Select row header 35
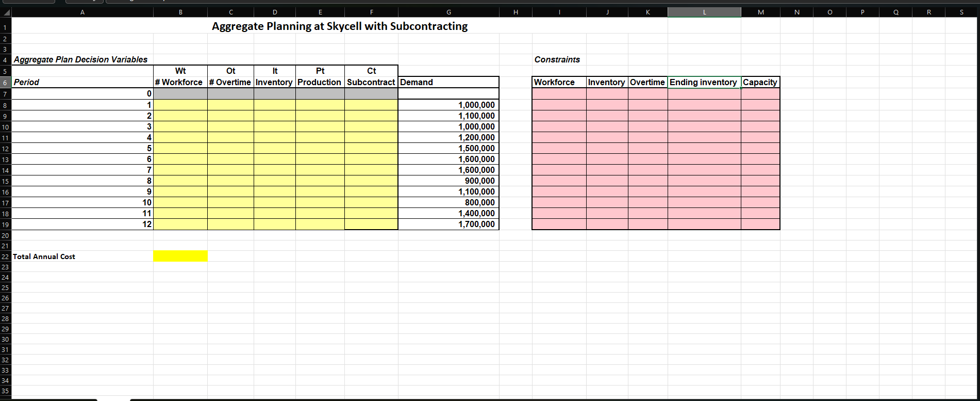The image size is (980, 401). [5, 391]
